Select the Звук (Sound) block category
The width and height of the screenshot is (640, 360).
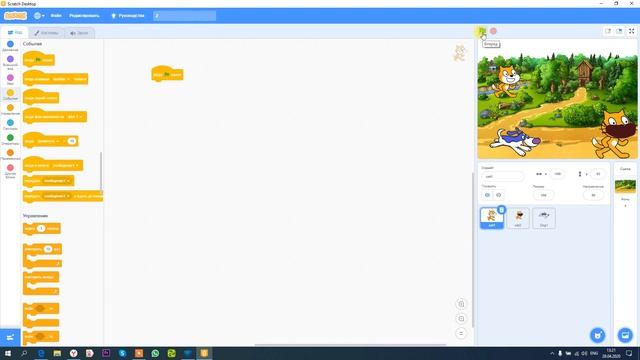click(x=10, y=80)
